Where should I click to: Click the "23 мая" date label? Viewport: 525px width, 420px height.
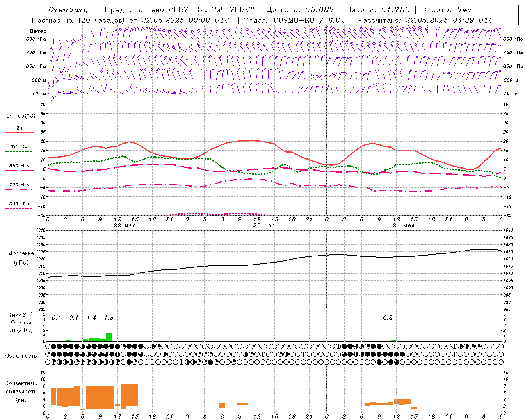pos(264,226)
